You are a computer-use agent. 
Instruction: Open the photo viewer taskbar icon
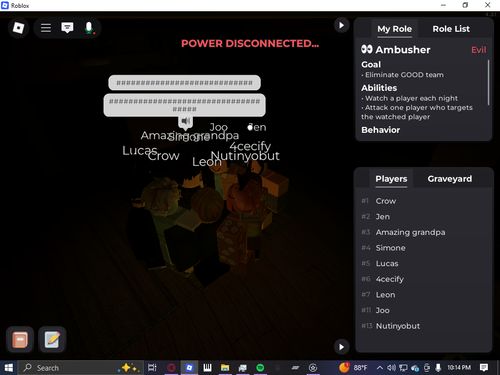pos(243,368)
